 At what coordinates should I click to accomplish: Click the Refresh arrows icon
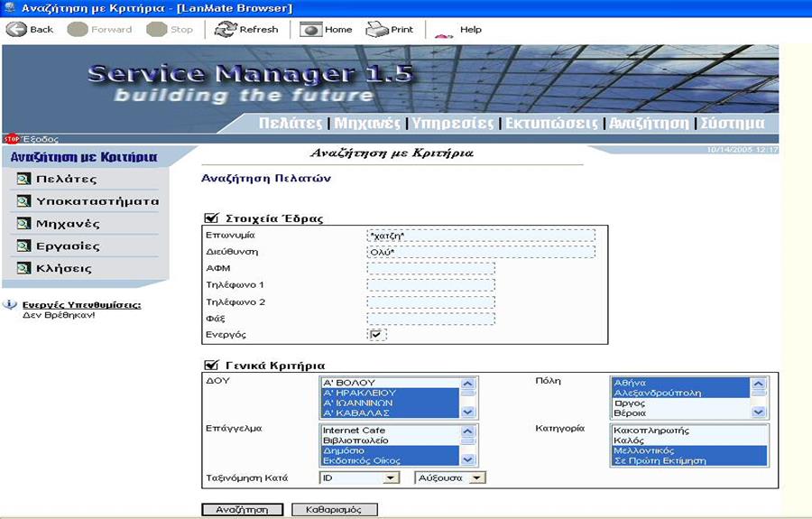point(226,30)
